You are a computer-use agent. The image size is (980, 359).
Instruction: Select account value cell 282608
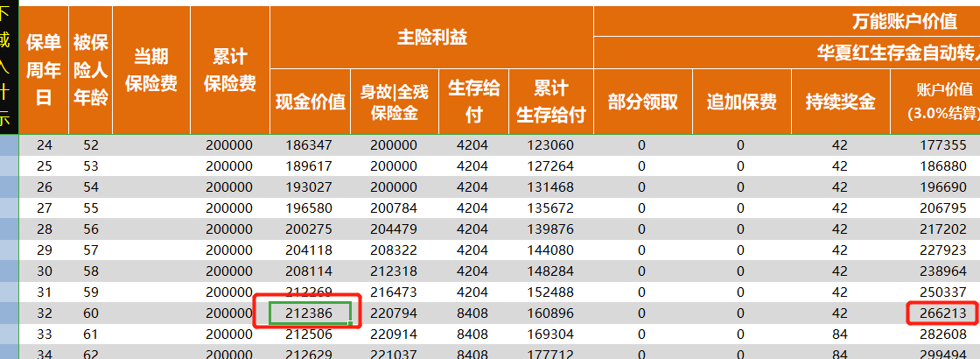(x=942, y=334)
